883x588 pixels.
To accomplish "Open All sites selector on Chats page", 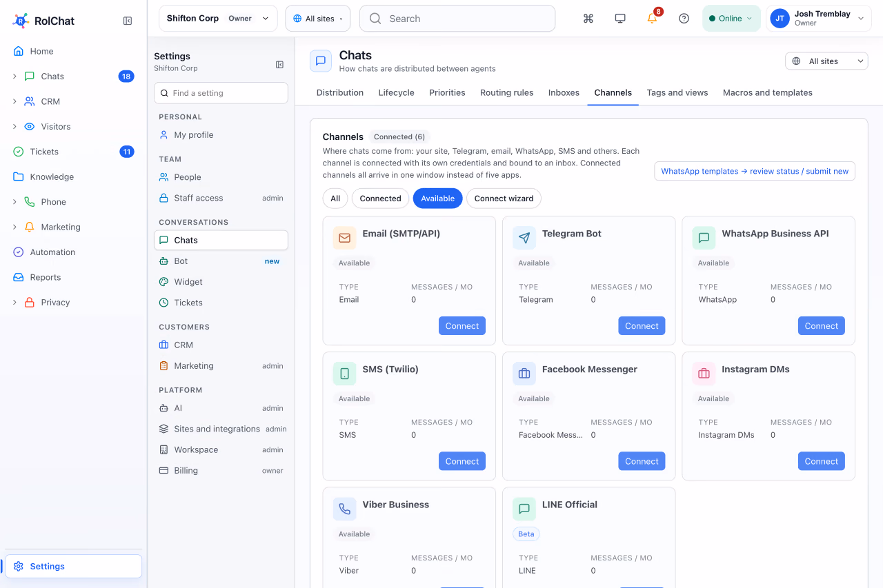I will pos(826,61).
